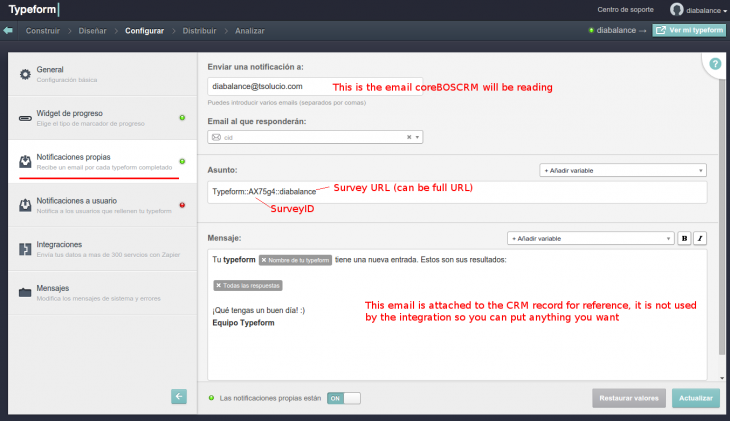The width and height of the screenshot is (730, 421).
Task: Click the scrollbar down arrow
Action: click(x=722, y=378)
